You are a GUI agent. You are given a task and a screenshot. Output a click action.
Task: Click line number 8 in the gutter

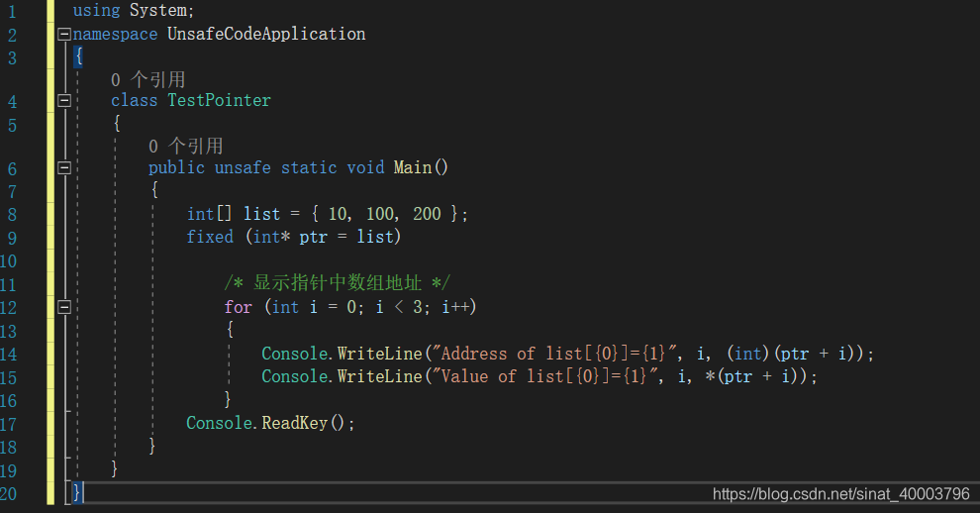pyautogui.click(x=12, y=215)
